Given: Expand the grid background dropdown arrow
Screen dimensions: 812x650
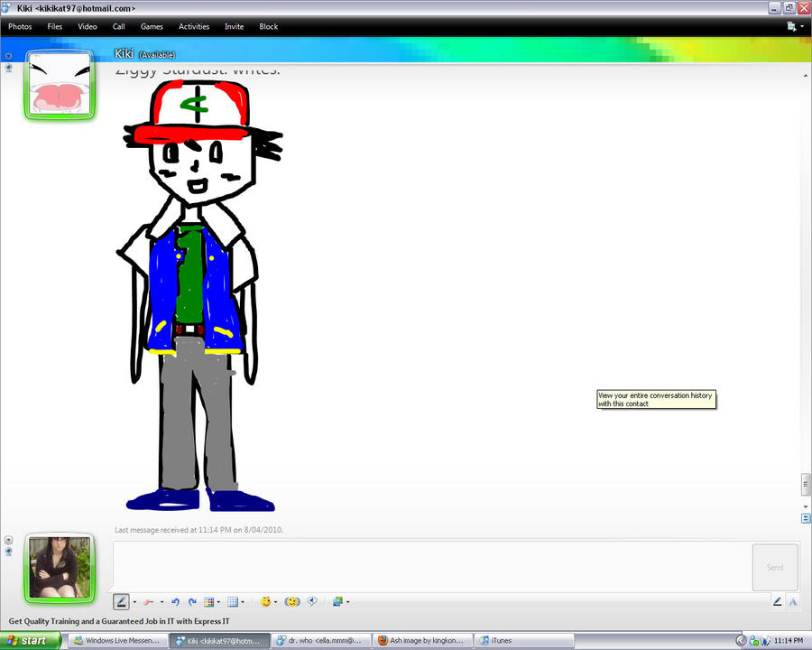Looking at the screenshot, I should (x=243, y=602).
